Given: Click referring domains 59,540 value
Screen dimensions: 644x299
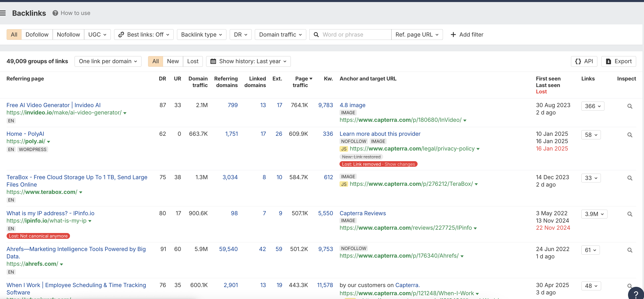Looking at the screenshot, I should [228, 249].
